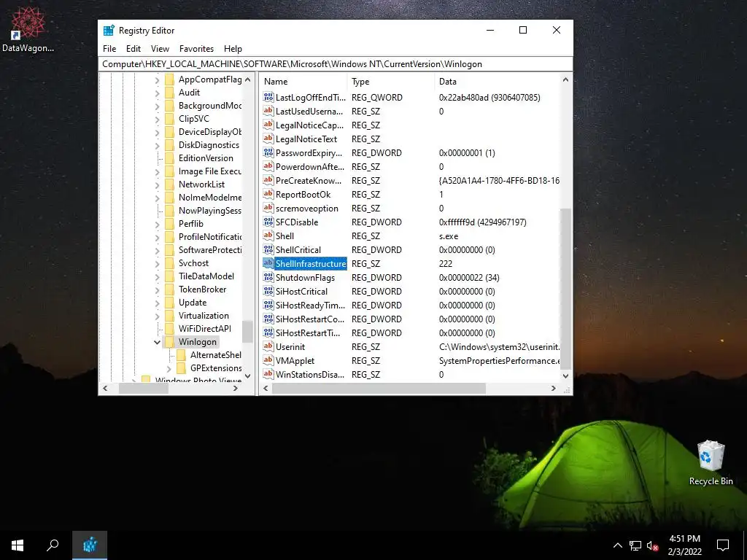747x560 pixels.
Task: Expand the NetworkList key node
Action: coord(157,184)
